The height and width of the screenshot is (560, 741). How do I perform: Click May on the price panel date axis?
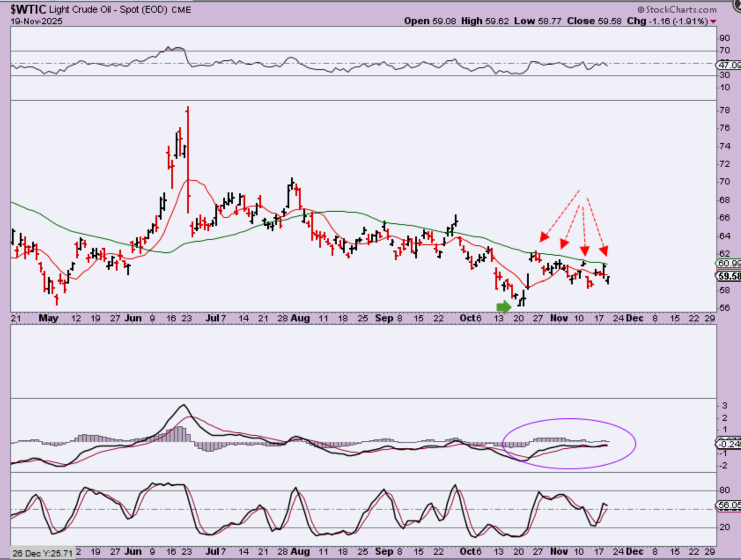48,318
